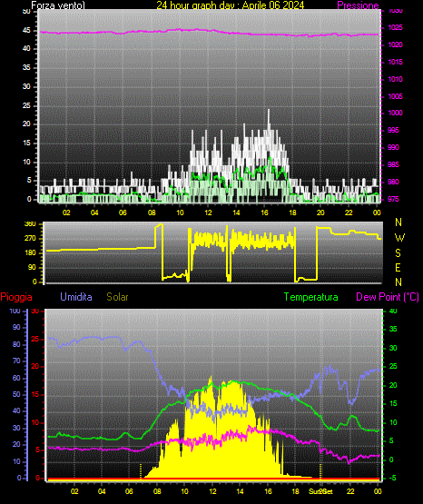Click the 100 humidity axis value
The image size is (423, 504).
[x=15, y=311]
